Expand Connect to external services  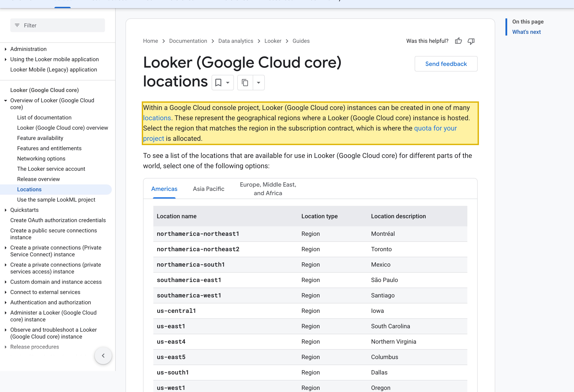click(x=6, y=292)
